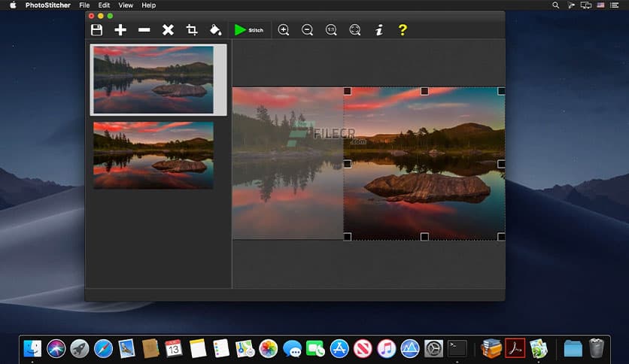
Task: Set zoom to 1:1 actual size
Action: 331,30
